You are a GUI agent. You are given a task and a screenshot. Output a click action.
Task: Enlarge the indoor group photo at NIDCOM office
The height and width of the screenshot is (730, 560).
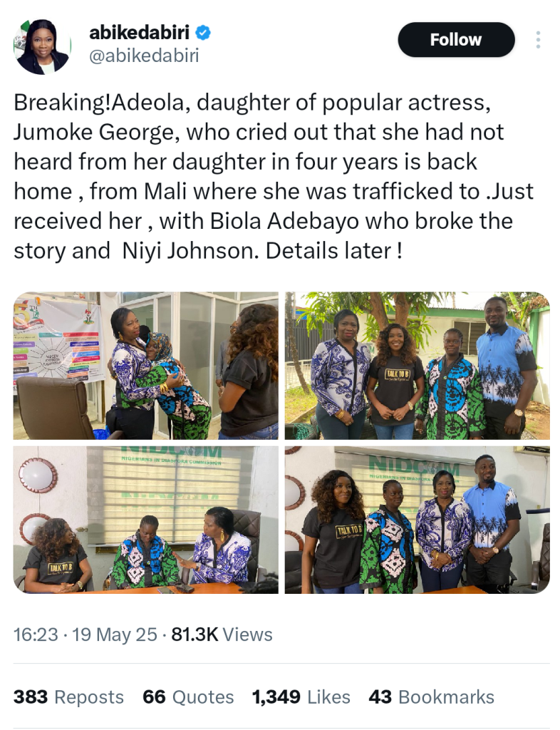(417, 520)
